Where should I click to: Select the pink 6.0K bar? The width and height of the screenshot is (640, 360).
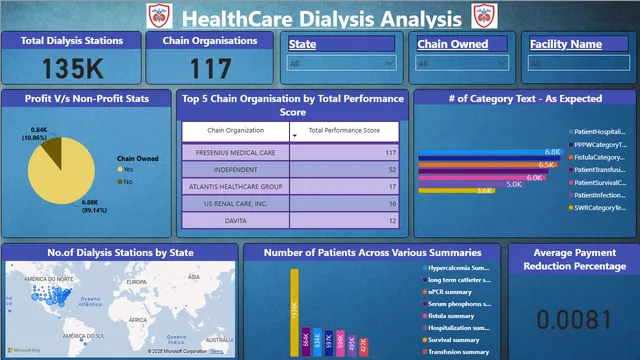pyautogui.click(x=482, y=178)
